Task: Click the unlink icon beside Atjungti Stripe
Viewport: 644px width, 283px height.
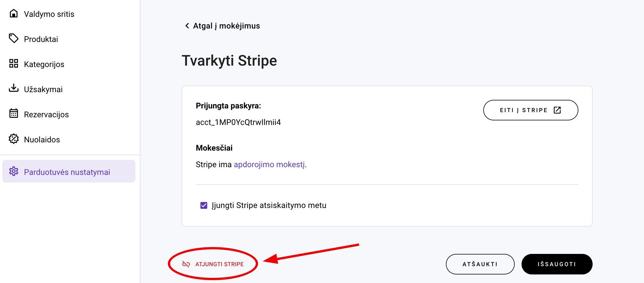Action: click(x=186, y=264)
